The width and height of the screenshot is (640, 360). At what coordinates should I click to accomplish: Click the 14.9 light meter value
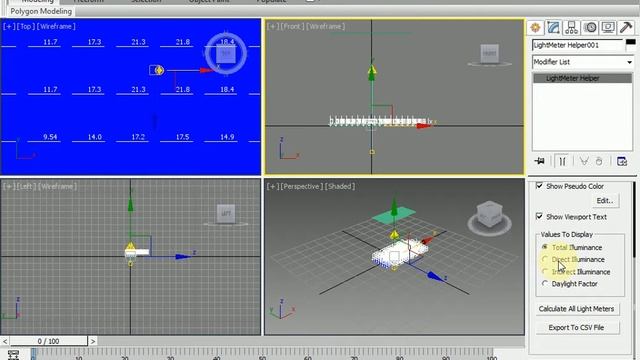pyautogui.click(x=227, y=137)
